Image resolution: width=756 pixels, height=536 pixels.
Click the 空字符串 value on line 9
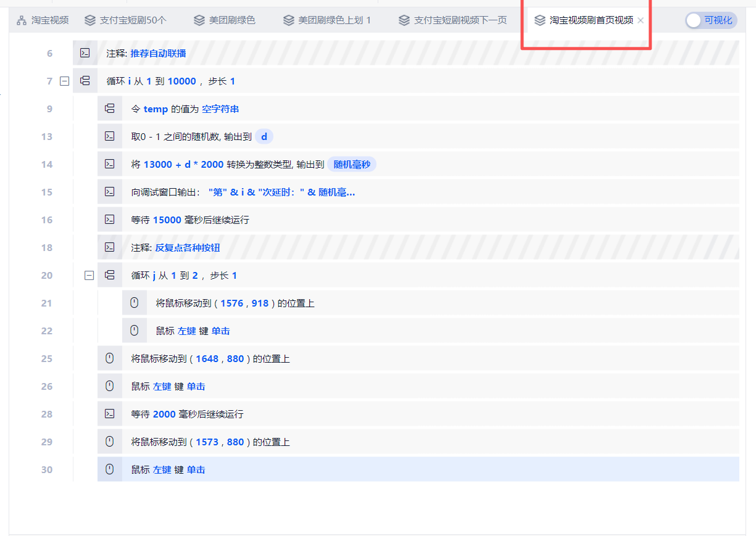click(220, 109)
